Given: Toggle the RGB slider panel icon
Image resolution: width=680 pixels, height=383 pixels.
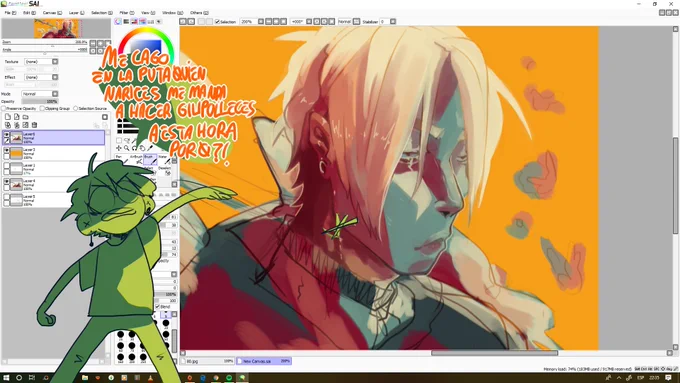Looking at the screenshot, I should [x=126, y=21].
